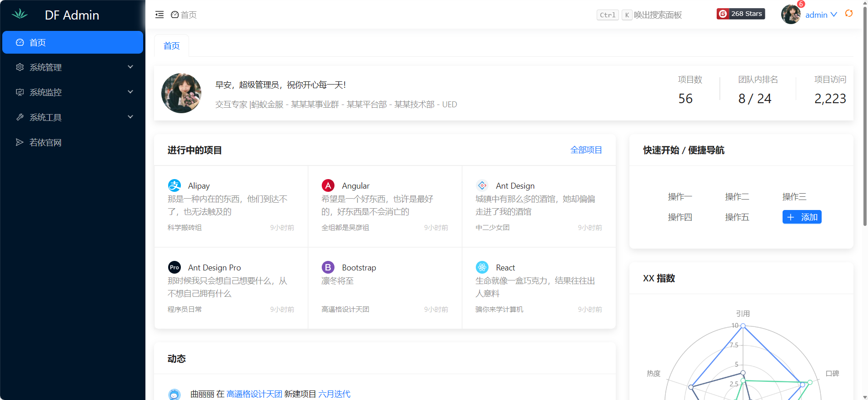Collapse sidebar with the menu fold icon
This screenshot has width=868, height=400.
tap(159, 15)
